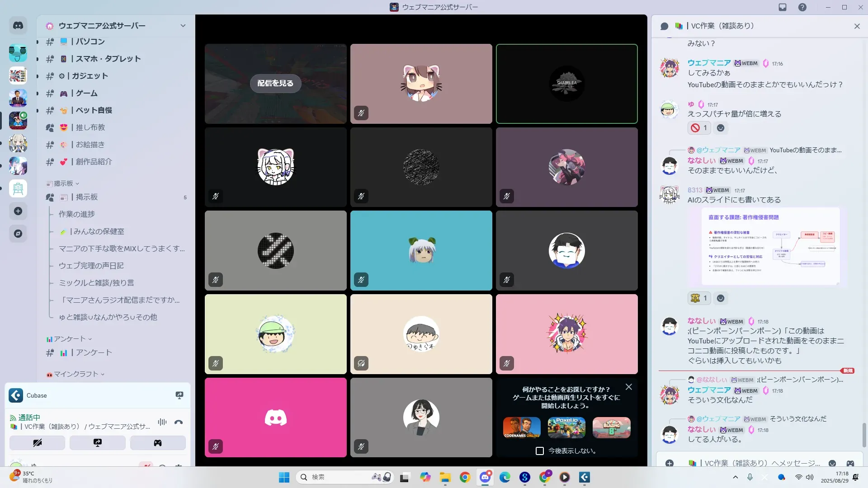Add reaction to えっスパチャ量が倍に増える message
Image resolution: width=868 pixels, height=488 pixels.
point(721,128)
